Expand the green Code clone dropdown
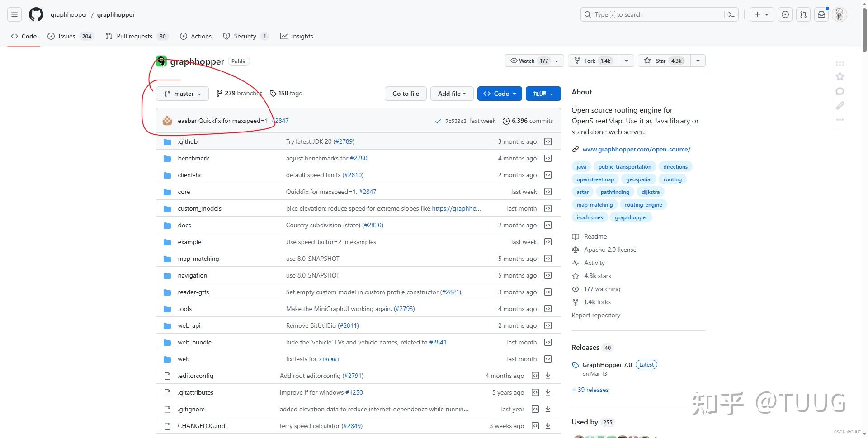This screenshot has height=438, width=868. [x=500, y=94]
